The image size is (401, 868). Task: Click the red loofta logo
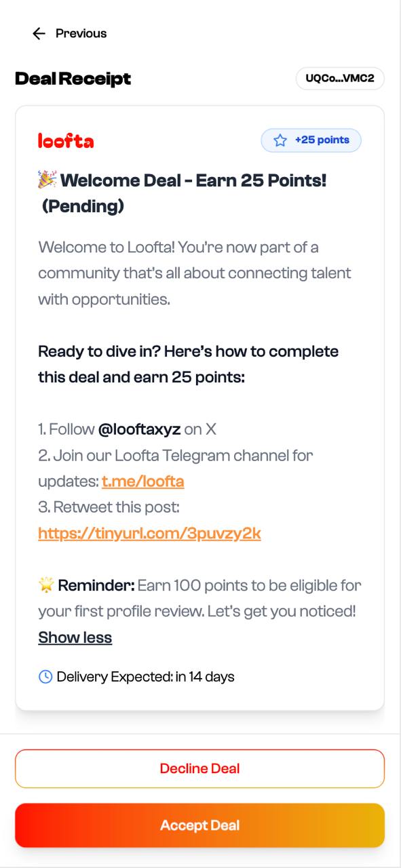click(x=66, y=140)
